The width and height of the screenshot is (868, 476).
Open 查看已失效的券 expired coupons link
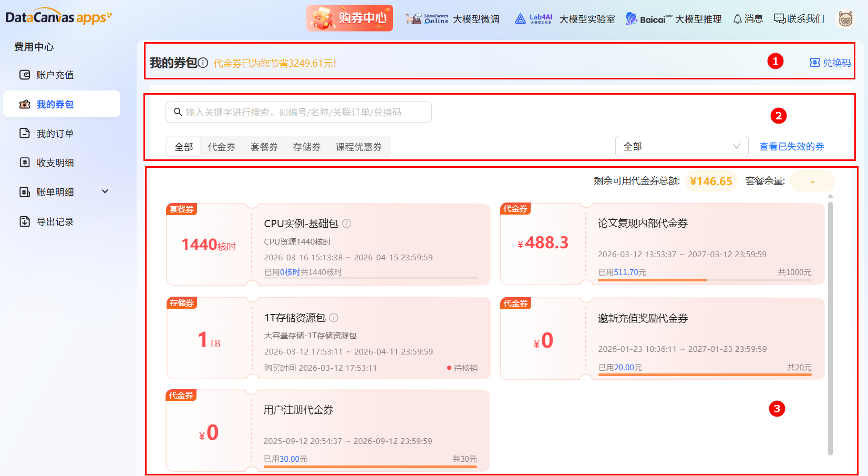791,146
